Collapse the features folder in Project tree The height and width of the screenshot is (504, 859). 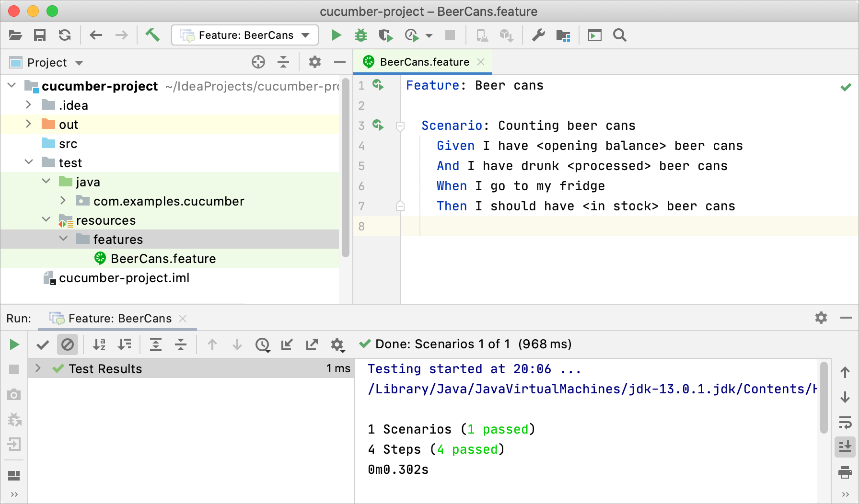[64, 239]
